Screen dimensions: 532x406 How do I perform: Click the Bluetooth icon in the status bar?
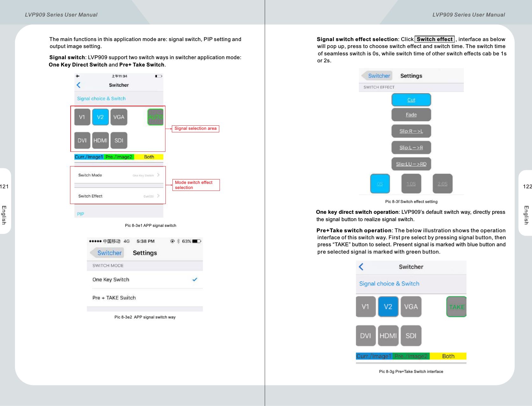[x=178, y=241]
